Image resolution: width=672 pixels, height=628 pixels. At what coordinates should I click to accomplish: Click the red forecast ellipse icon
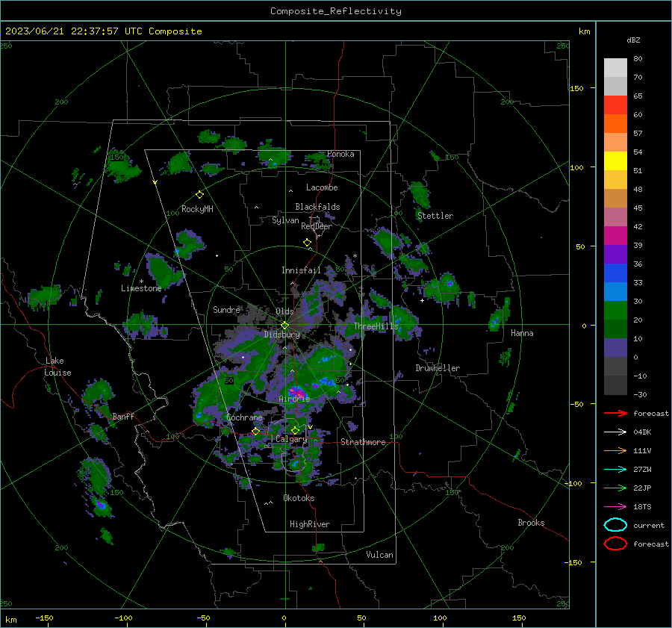pos(615,544)
